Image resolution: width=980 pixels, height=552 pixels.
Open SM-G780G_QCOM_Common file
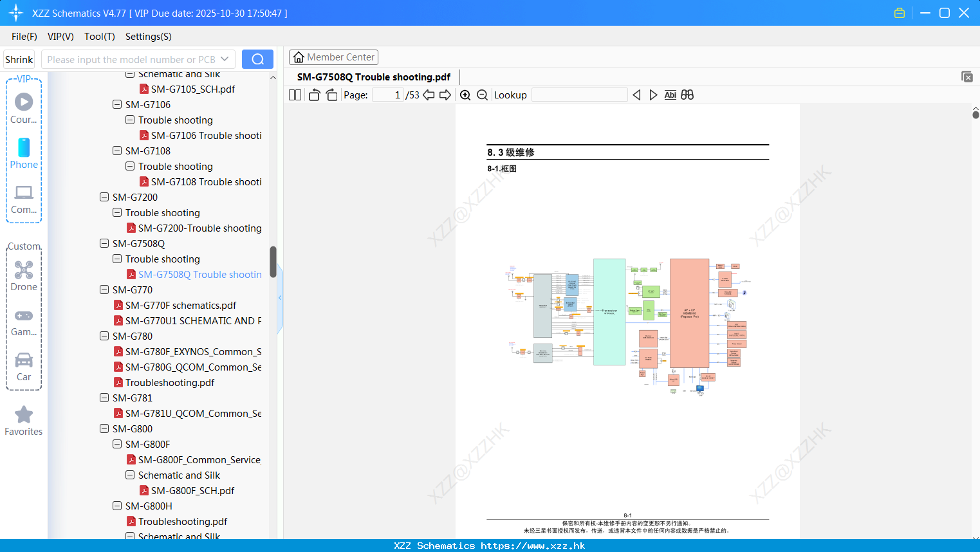pos(188,367)
